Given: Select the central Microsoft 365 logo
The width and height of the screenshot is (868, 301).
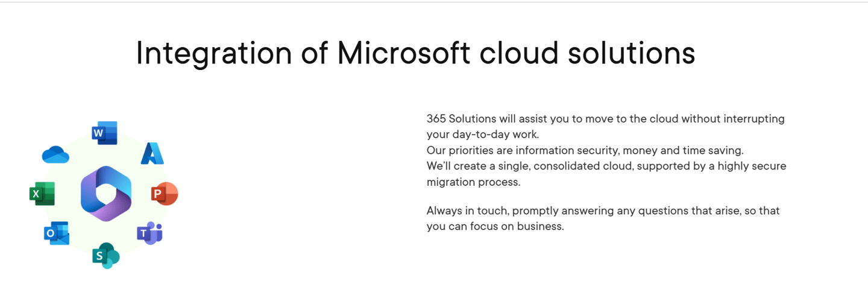Looking at the screenshot, I should coord(106,194).
